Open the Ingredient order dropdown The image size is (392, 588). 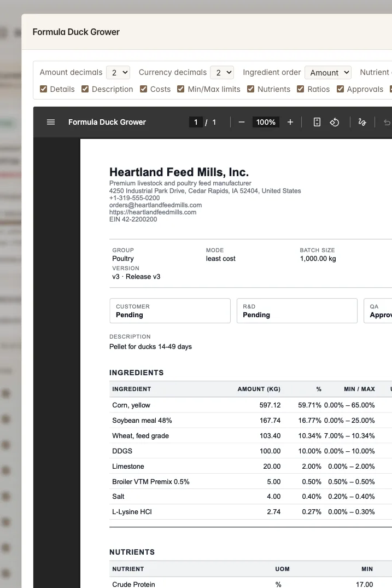click(x=328, y=72)
